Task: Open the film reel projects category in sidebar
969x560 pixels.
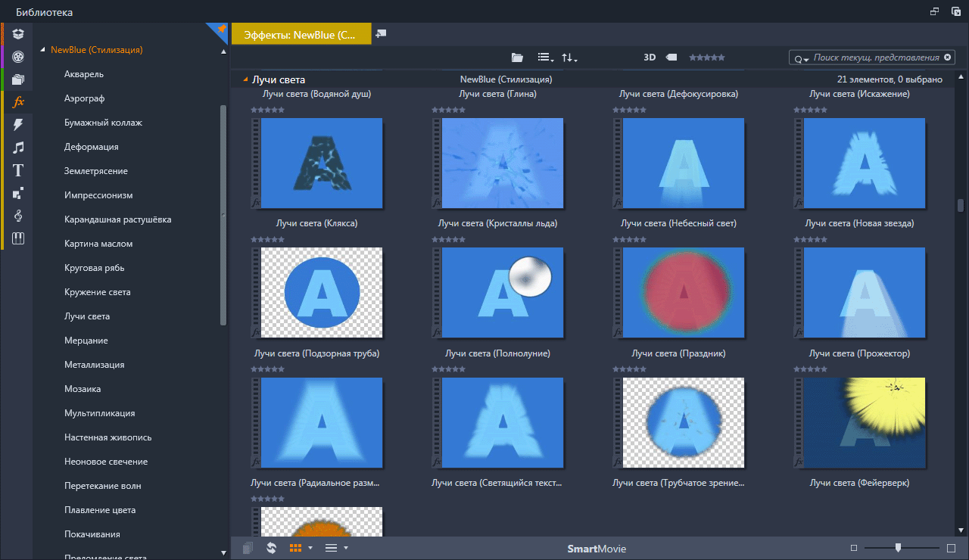Action: click(x=18, y=56)
